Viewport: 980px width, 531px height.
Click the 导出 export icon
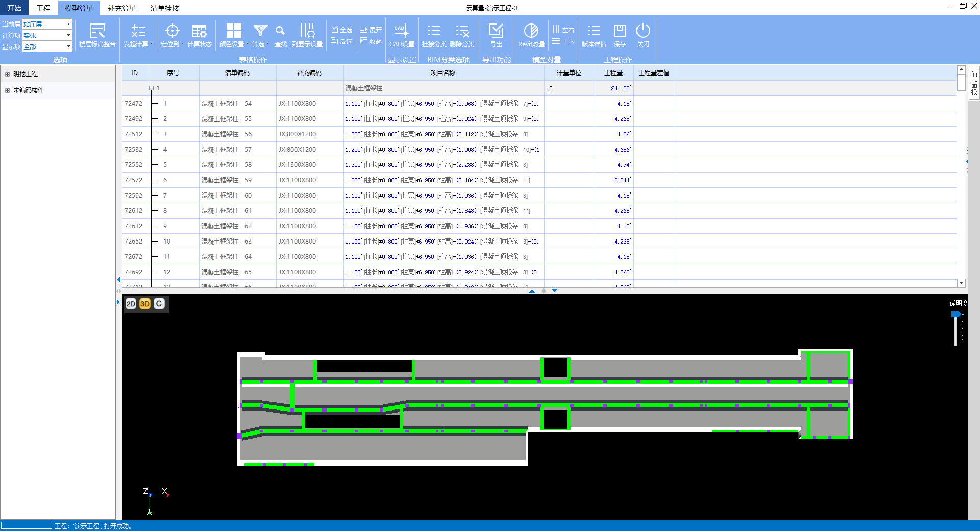click(x=496, y=32)
